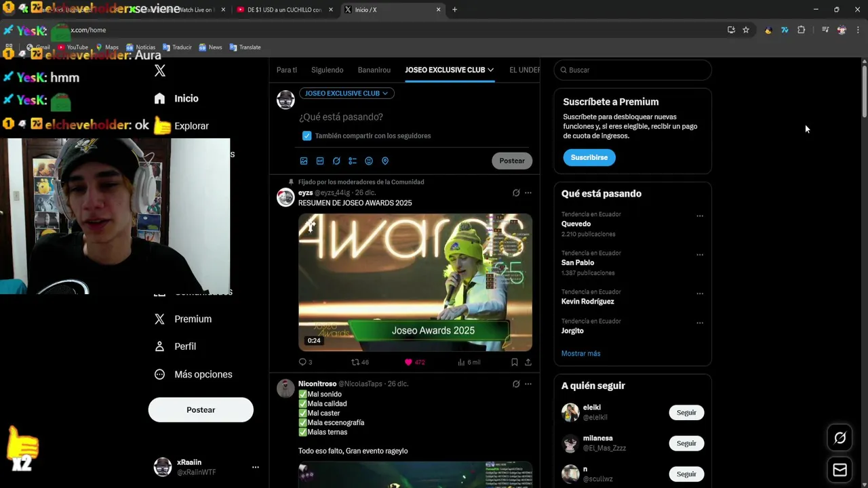Open options for Kevin Rodríguez trend
The height and width of the screenshot is (488, 868).
(x=700, y=293)
